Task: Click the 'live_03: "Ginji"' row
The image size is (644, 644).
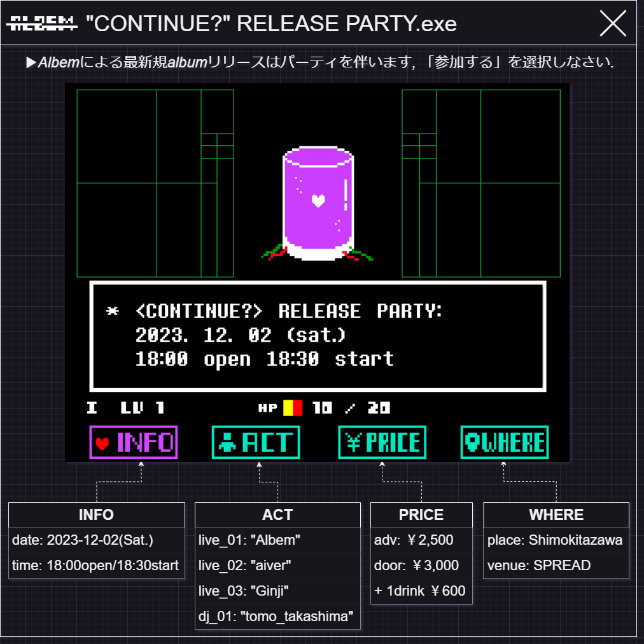Action: 277,591
